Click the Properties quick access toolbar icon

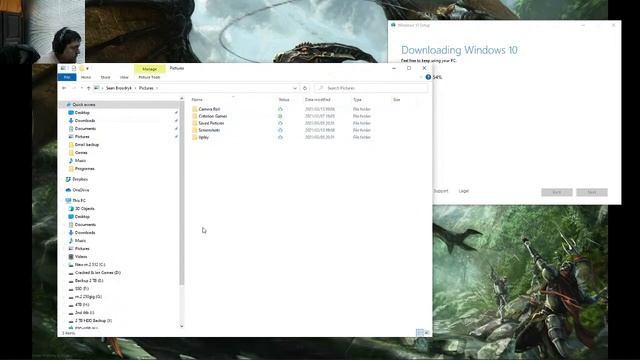pyautogui.click(x=73, y=68)
